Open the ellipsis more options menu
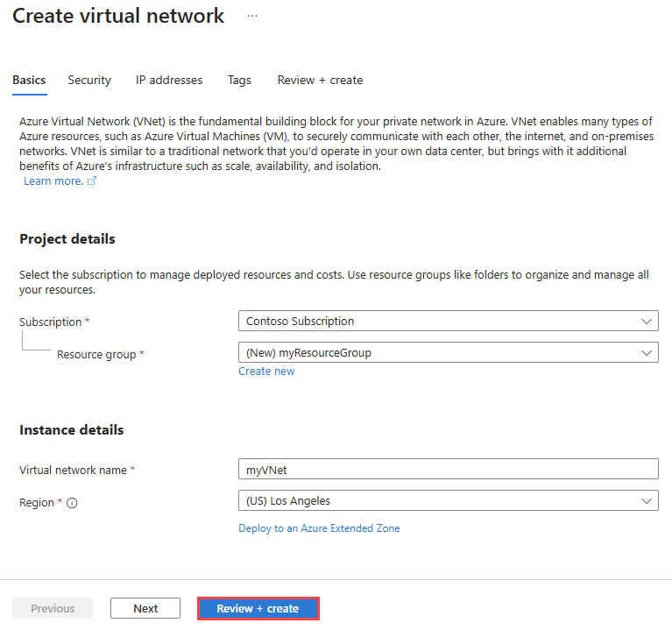The width and height of the screenshot is (672, 630). pyautogui.click(x=252, y=16)
